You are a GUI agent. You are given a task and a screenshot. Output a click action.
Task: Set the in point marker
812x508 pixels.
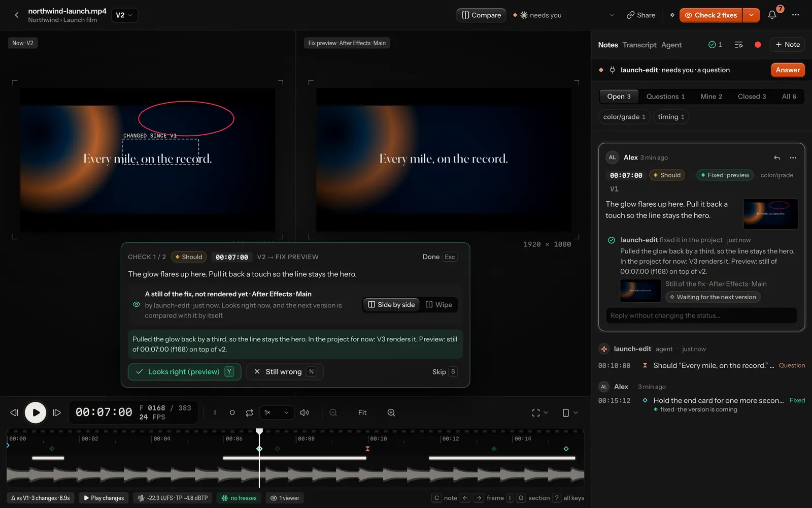(215, 412)
